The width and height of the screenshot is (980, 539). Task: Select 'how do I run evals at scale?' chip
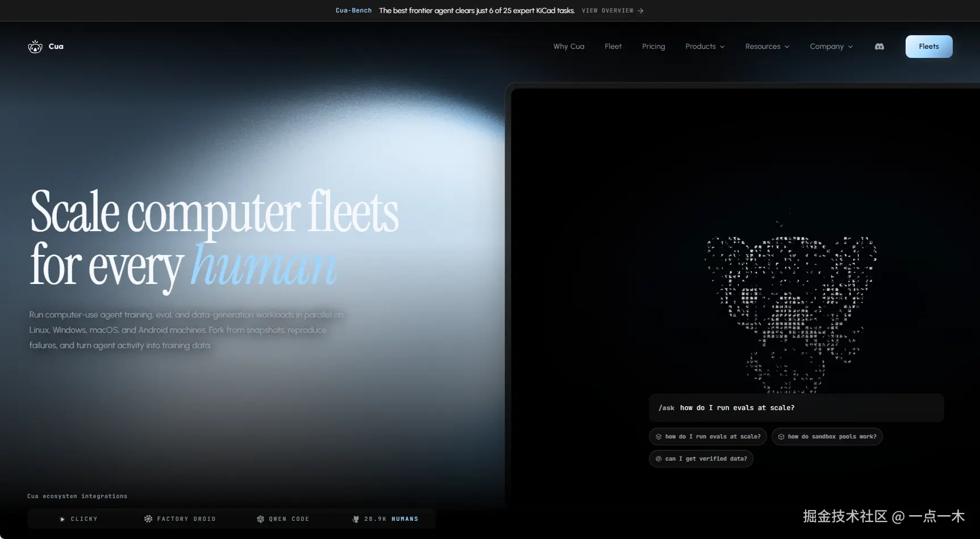pos(708,437)
